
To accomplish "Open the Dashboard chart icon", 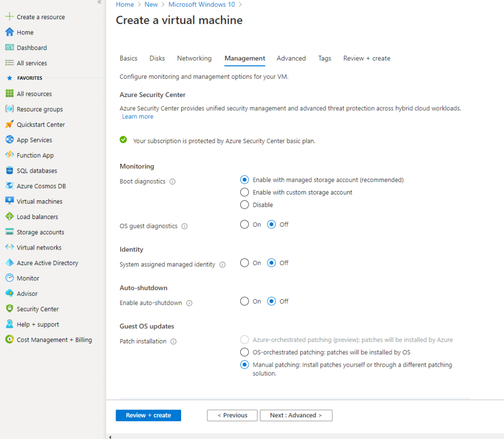I will click(10, 47).
